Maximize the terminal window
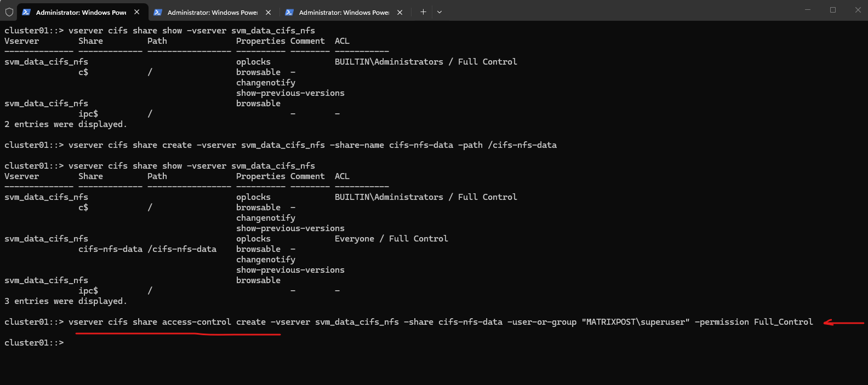This screenshot has width=868, height=385. [x=833, y=10]
